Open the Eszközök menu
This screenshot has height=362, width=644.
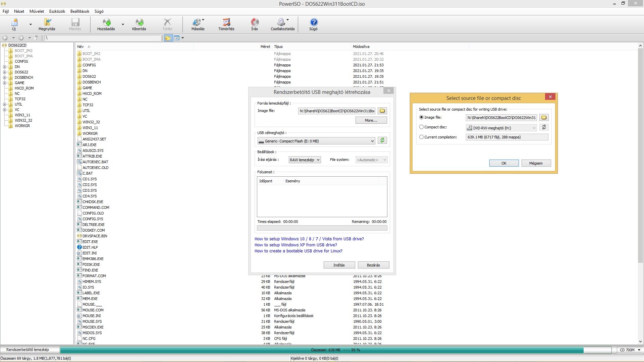click(x=57, y=11)
